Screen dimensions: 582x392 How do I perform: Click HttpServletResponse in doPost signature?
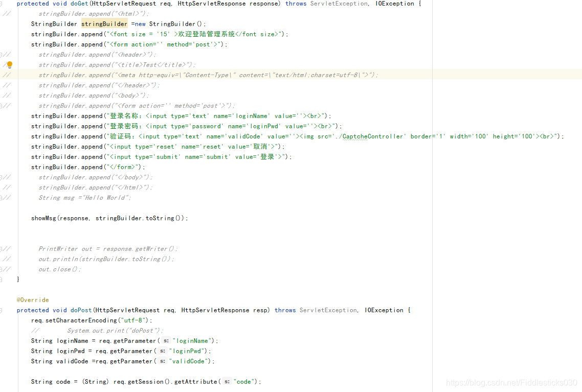coord(215,310)
